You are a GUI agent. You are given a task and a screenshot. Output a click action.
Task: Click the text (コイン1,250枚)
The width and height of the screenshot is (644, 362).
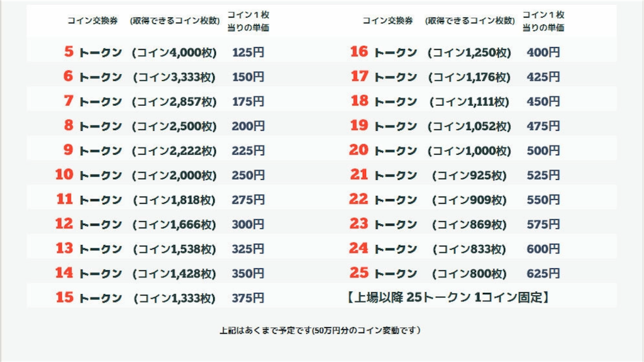pyautogui.click(x=469, y=53)
